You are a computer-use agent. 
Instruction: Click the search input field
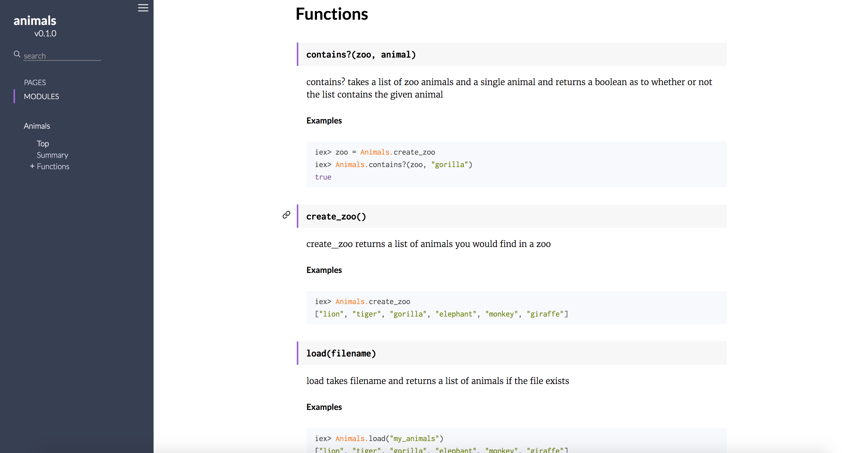click(x=62, y=56)
